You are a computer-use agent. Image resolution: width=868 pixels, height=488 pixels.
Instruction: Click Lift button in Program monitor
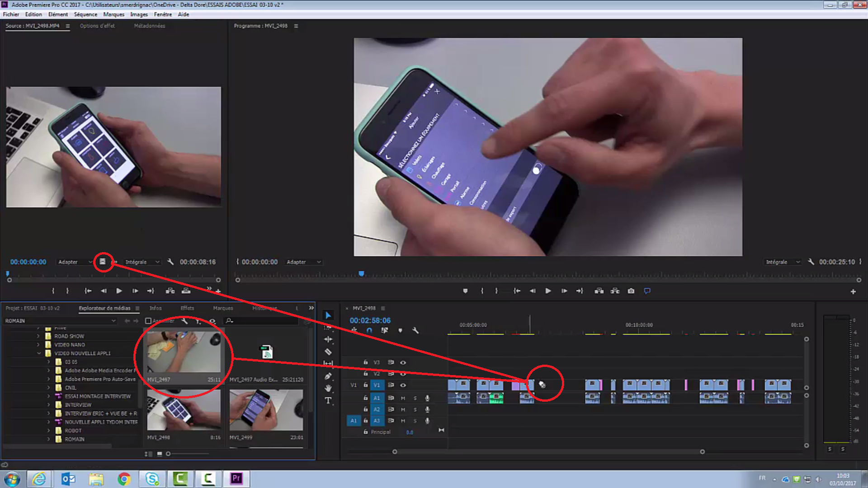coord(599,291)
